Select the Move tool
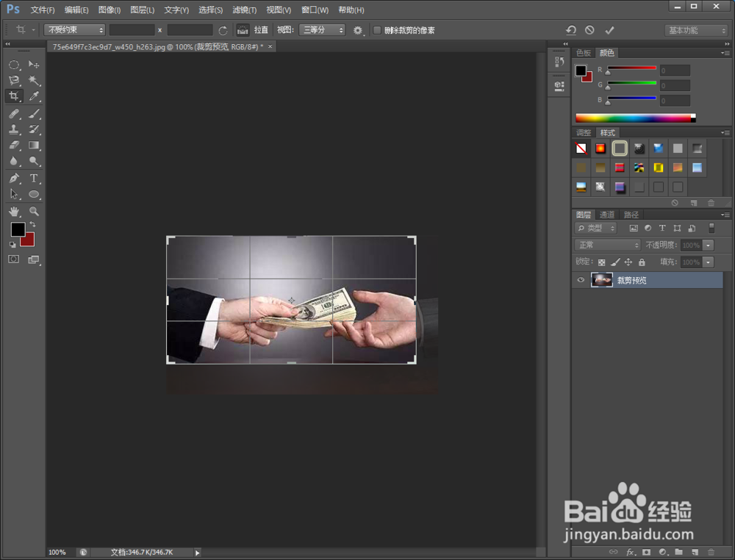 (34, 65)
